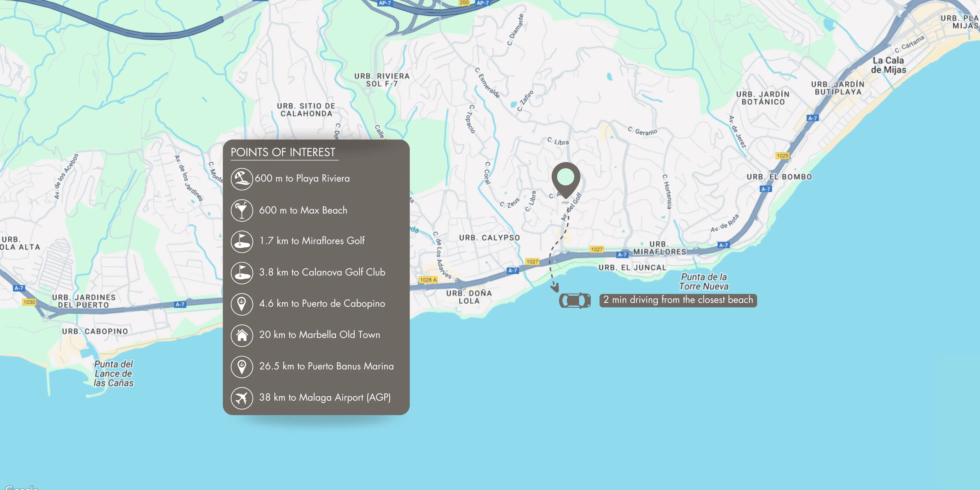Select '26.5 km to Puerto Banus Marina' text
This screenshot has width=980, height=490.
click(326, 366)
